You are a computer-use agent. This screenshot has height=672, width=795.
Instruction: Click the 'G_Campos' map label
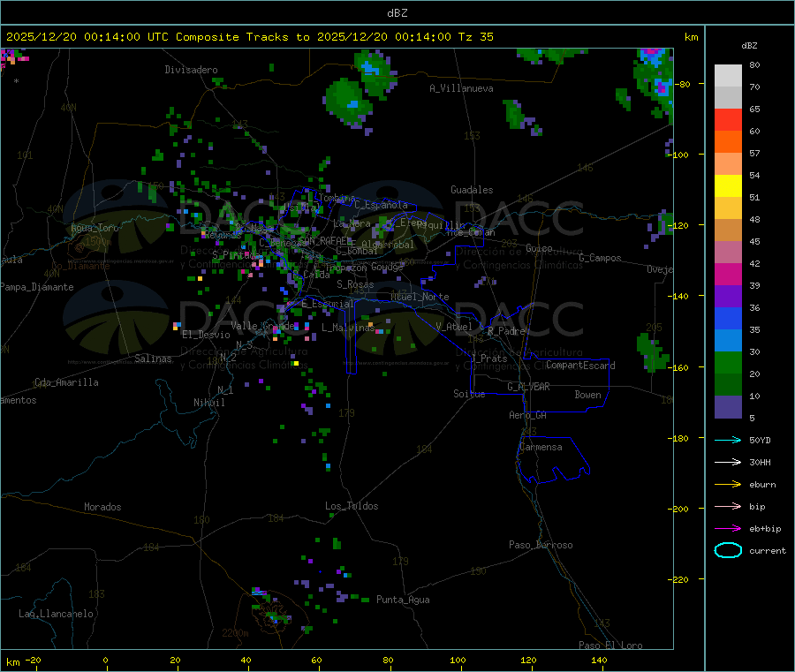pyautogui.click(x=600, y=258)
